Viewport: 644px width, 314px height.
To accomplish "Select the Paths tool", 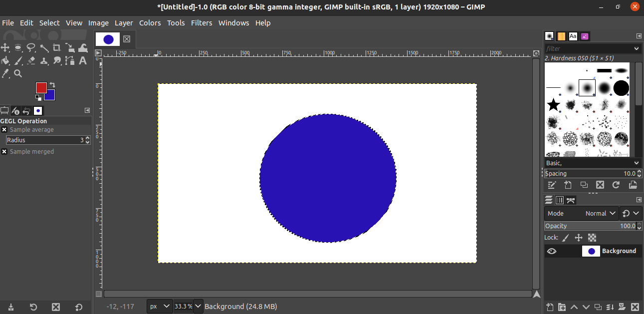I will 70,61.
